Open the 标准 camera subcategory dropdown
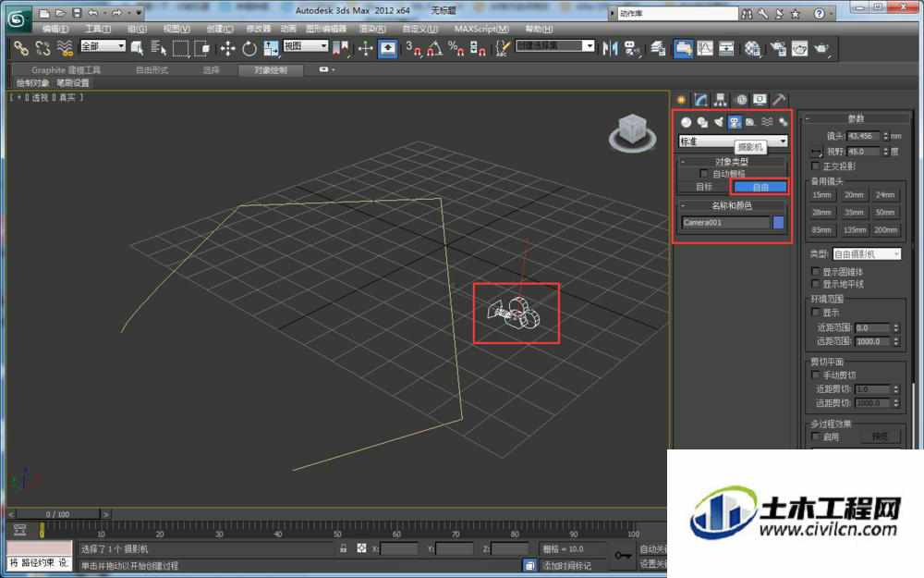Viewport: 924px width, 578px height. 733,141
